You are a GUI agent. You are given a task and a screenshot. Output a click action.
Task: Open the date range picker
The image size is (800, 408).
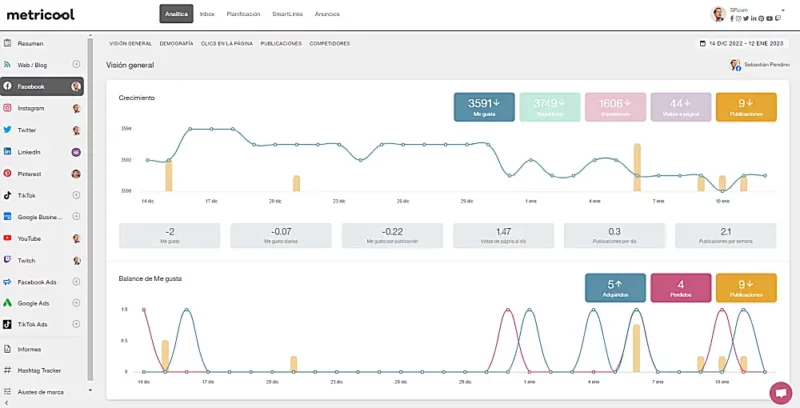point(741,44)
